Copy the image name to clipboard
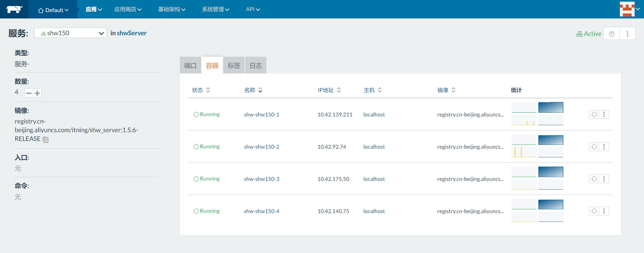This screenshot has height=253, width=644. (46, 139)
